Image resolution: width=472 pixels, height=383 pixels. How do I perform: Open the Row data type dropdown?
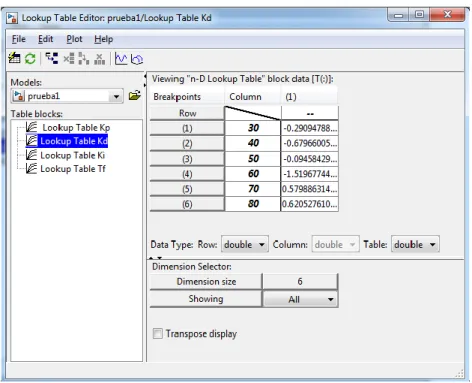click(245, 245)
